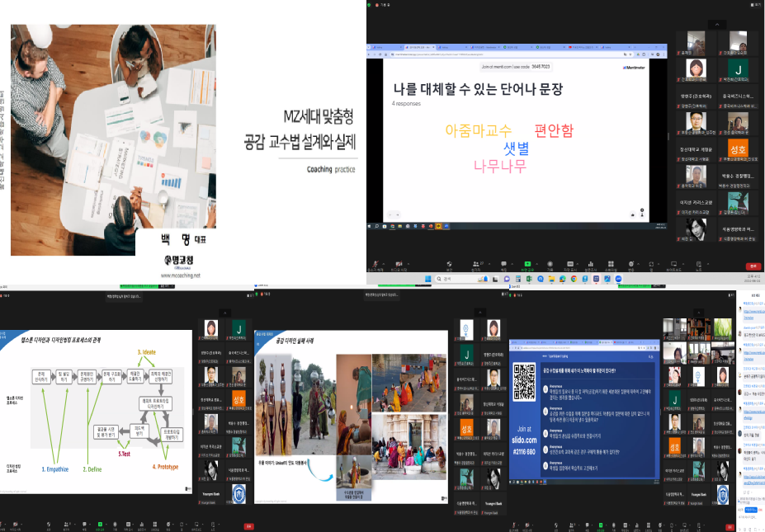Expand audio options caret beside the mute icon
This screenshot has height=532, width=765.
(384, 264)
